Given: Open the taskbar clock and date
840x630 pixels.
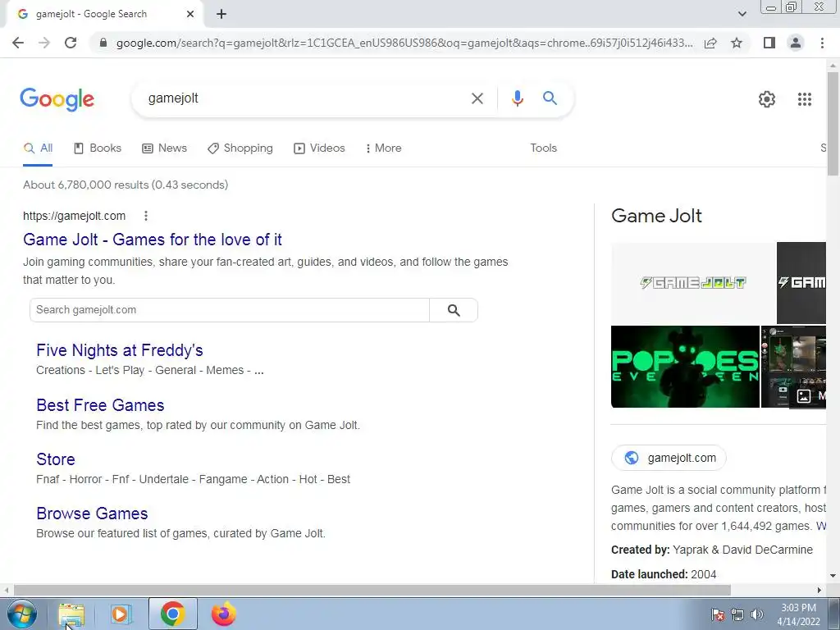Looking at the screenshot, I should click(x=798, y=614).
